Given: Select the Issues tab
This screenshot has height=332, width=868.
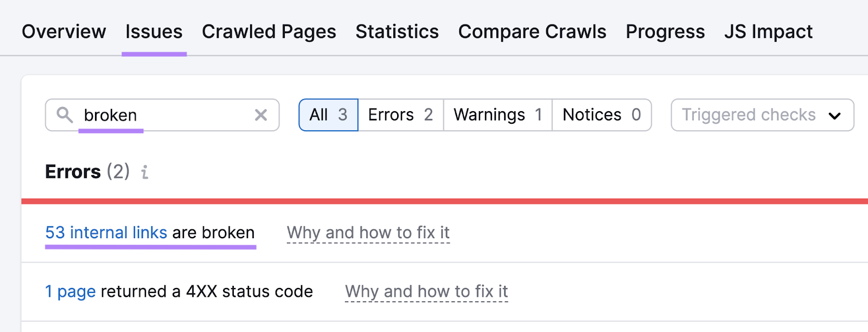Looking at the screenshot, I should [154, 31].
